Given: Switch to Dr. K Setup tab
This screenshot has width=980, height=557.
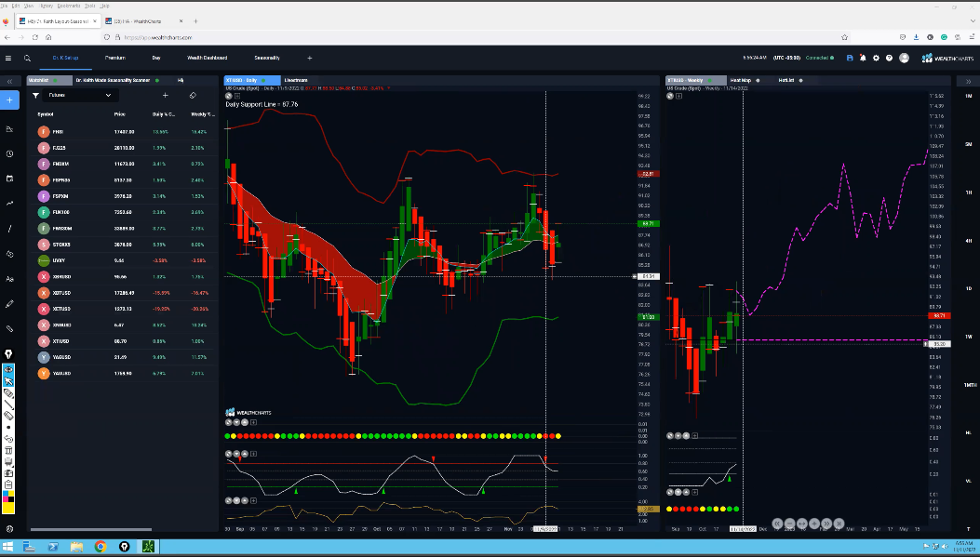Looking at the screenshot, I should click(65, 58).
